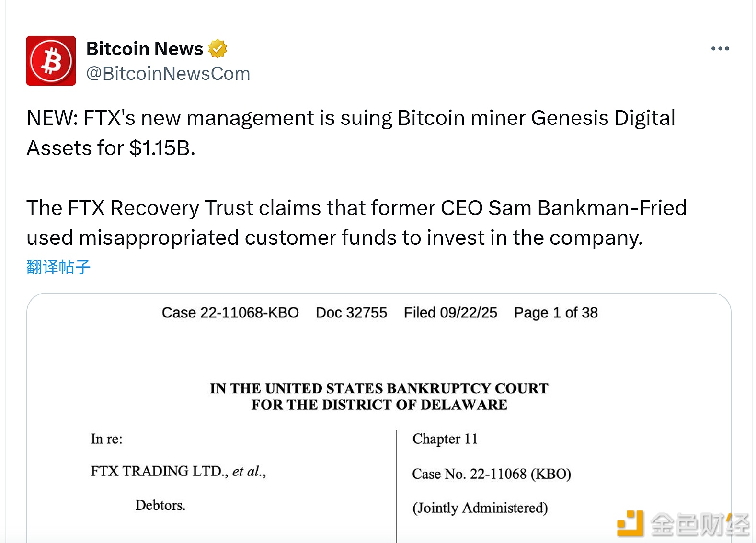Viewport: 756px width, 543px height.
Task: Open the three-dot more options menu
Action: tap(720, 48)
